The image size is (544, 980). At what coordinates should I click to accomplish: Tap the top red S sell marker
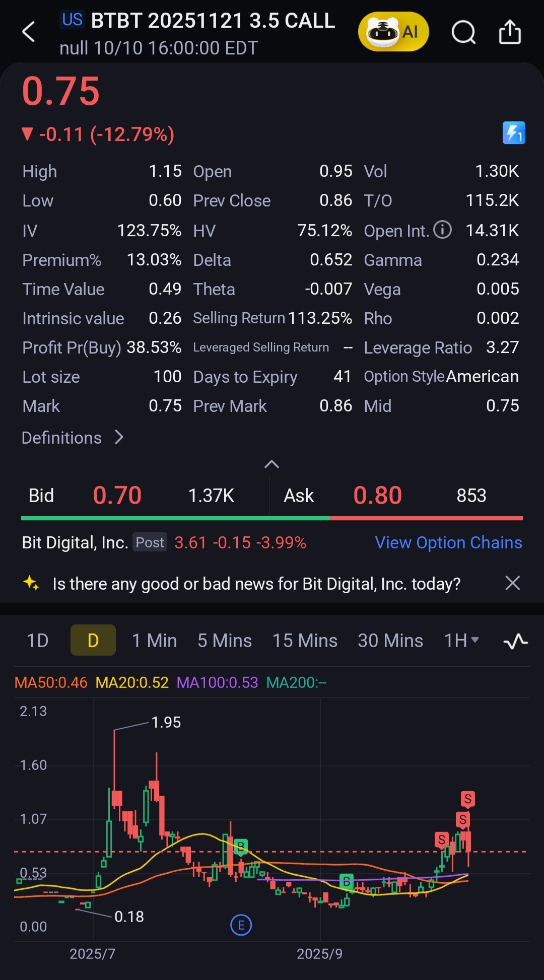[467, 799]
